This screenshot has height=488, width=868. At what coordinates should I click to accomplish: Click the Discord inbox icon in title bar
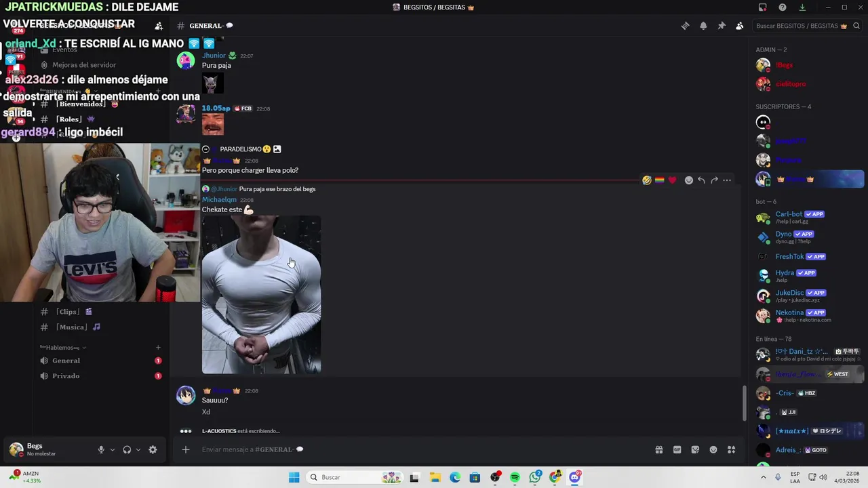pyautogui.click(x=763, y=7)
